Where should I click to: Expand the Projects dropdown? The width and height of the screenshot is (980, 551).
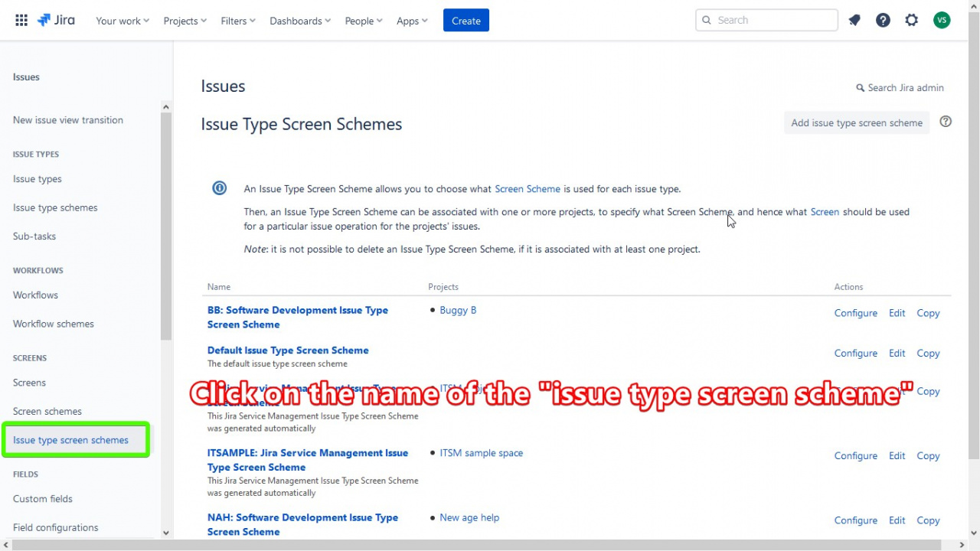pyautogui.click(x=185, y=21)
